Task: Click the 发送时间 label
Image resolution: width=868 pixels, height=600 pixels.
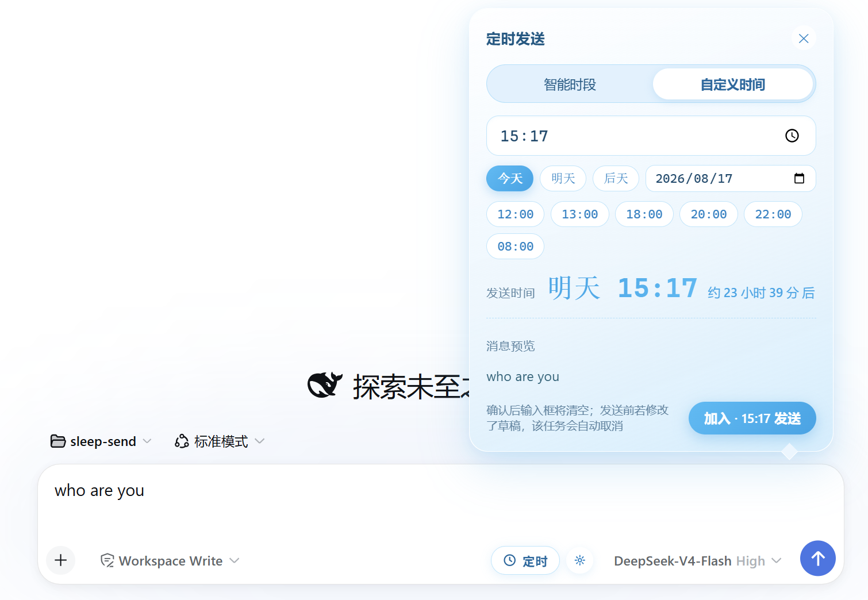Action: click(510, 293)
